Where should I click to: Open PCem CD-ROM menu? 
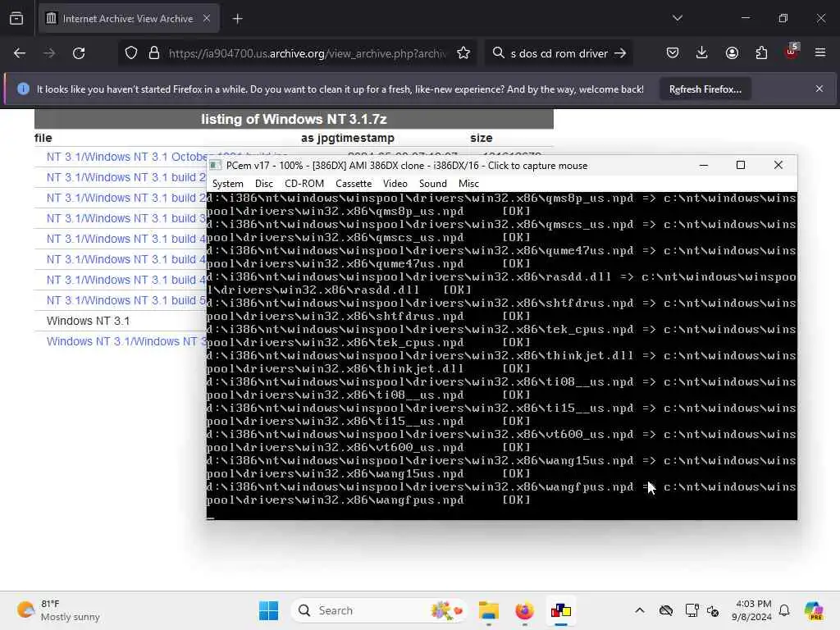click(x=304, y=184)
